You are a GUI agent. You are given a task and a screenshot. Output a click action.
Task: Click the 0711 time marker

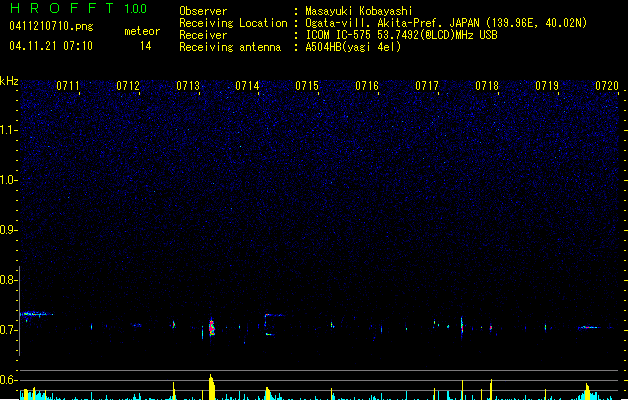pyautogui.click(x=68, y=86)
